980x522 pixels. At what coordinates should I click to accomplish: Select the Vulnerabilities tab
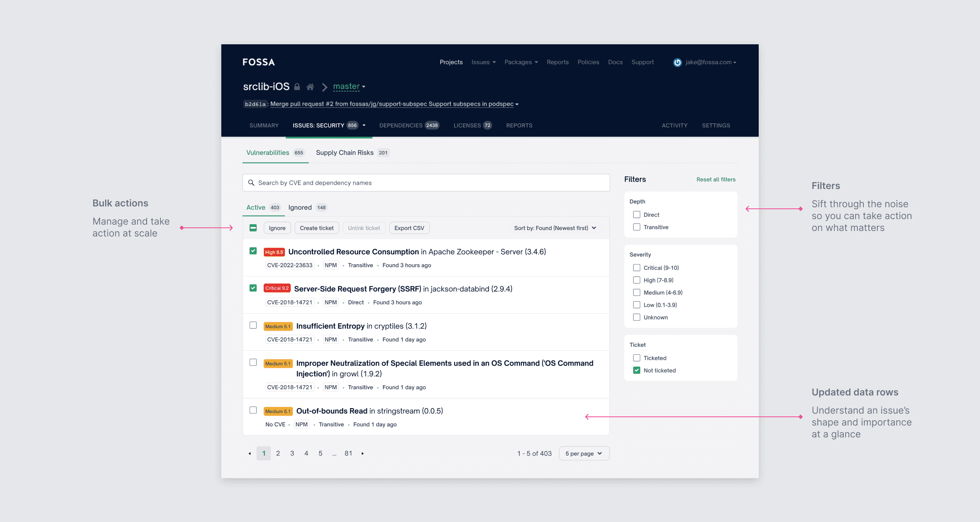[275, 153]
